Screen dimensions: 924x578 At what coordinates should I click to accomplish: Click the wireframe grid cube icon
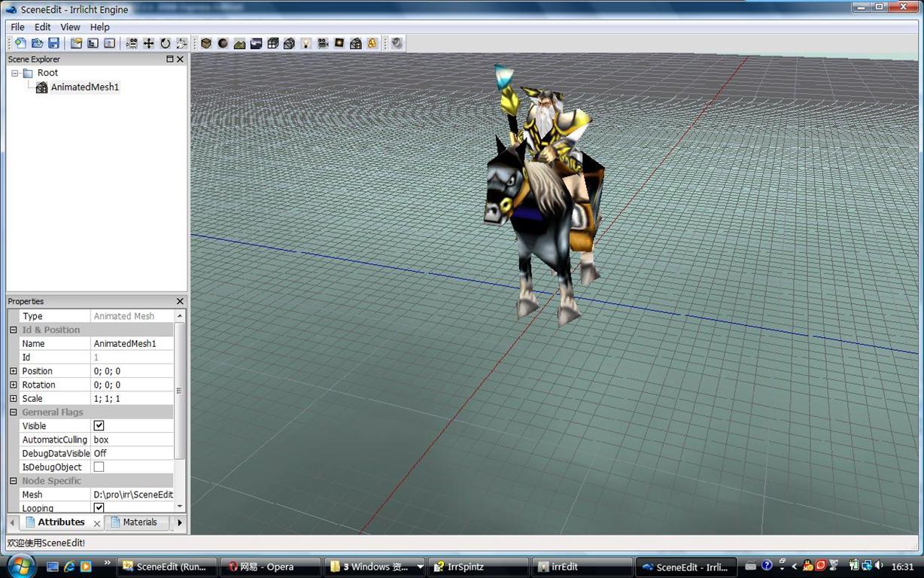pos(272,44)
